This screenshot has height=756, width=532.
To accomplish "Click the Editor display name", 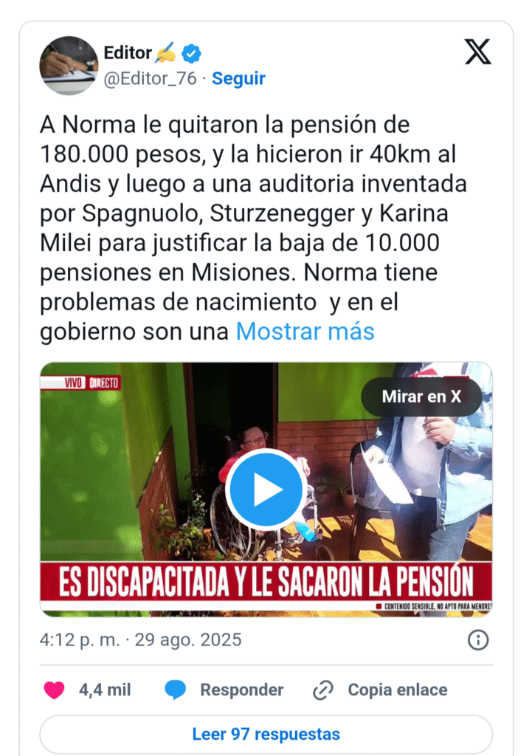I will pyautogui.click(x=128, y=52).
